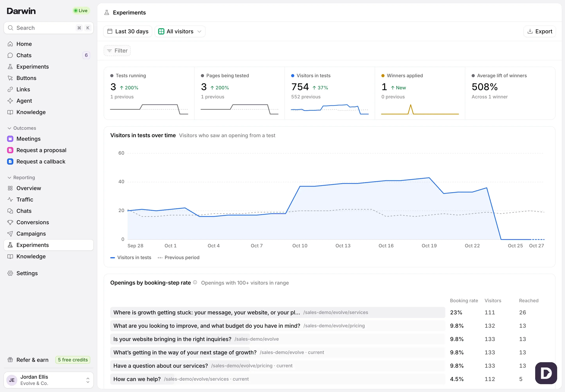565x392 pixels.
Task: Click the 5 free credits badge
Action: [73, 360]
